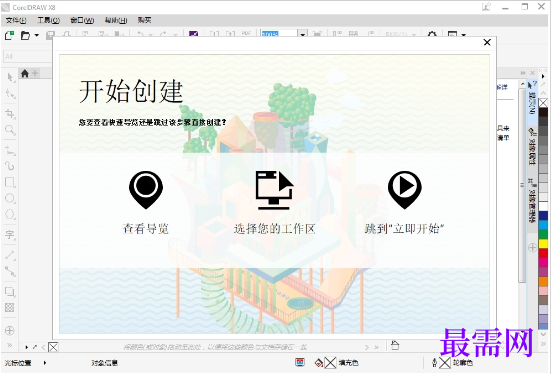Click the no-color X swatch in palette
Screen dimensions: 552x374
point(543,102)
